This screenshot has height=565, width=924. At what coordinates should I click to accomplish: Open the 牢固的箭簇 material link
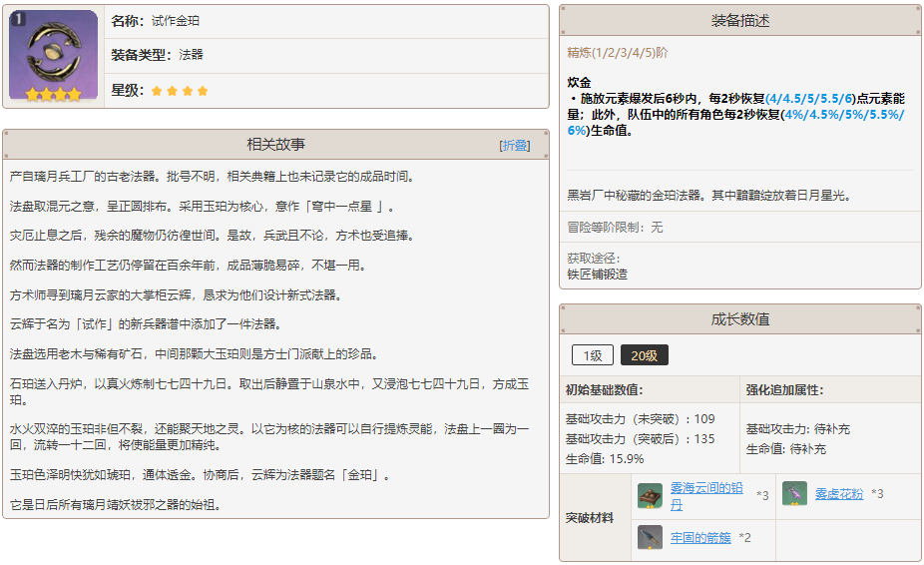click(x=700, y=538)
